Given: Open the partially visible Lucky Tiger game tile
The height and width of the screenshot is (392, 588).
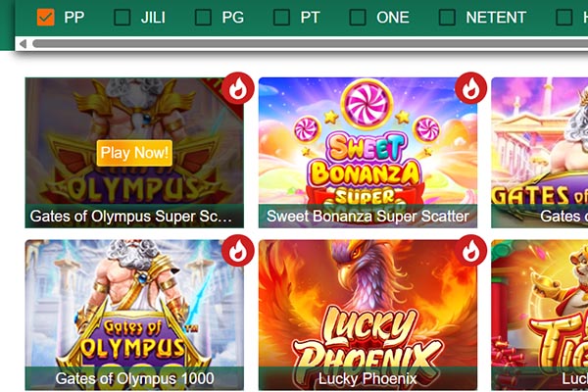Looking at the screenshot, I should pos(540,316).
